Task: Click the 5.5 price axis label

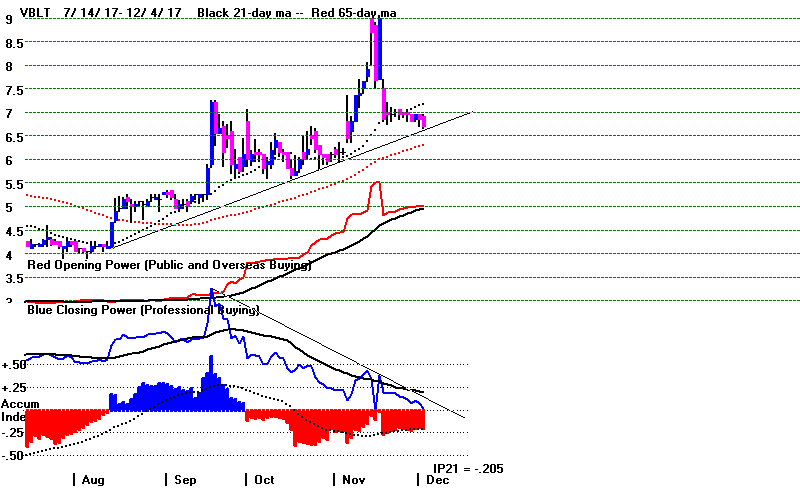Action: click(x=13, y=183)
